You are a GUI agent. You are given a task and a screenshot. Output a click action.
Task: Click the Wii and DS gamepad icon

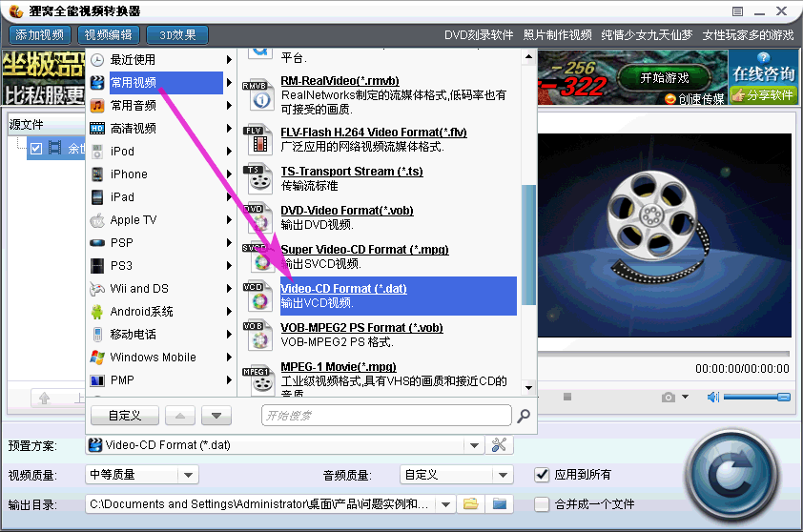pyautogui.click(x=97, y=289)
